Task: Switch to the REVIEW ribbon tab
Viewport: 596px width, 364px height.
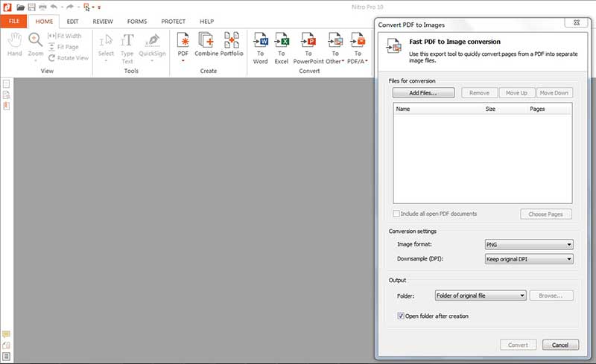Action: (x=103, y=22)
